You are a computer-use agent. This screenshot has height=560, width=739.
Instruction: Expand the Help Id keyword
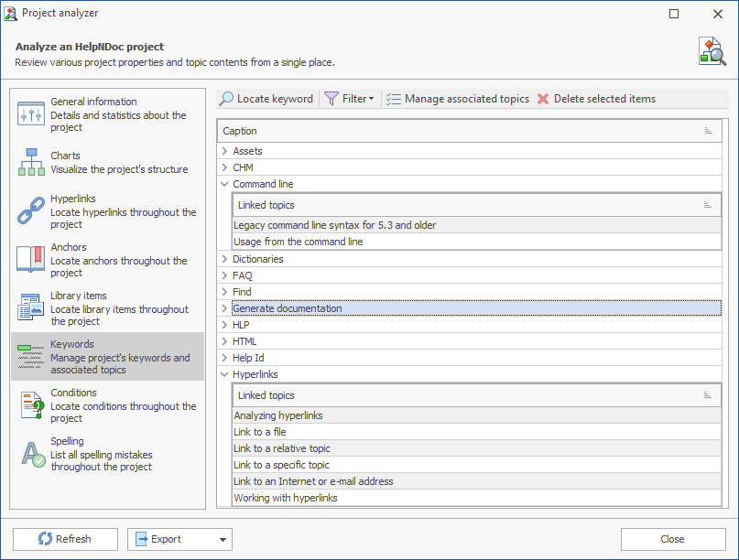click(224, 358)
